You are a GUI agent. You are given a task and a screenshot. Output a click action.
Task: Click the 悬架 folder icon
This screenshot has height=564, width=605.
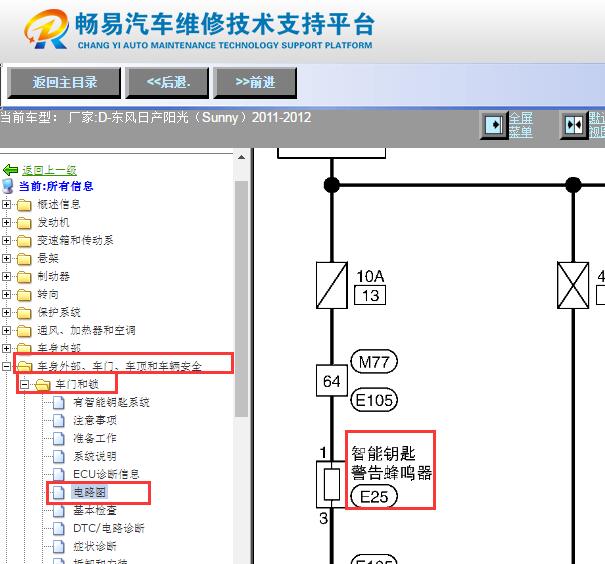24,259
